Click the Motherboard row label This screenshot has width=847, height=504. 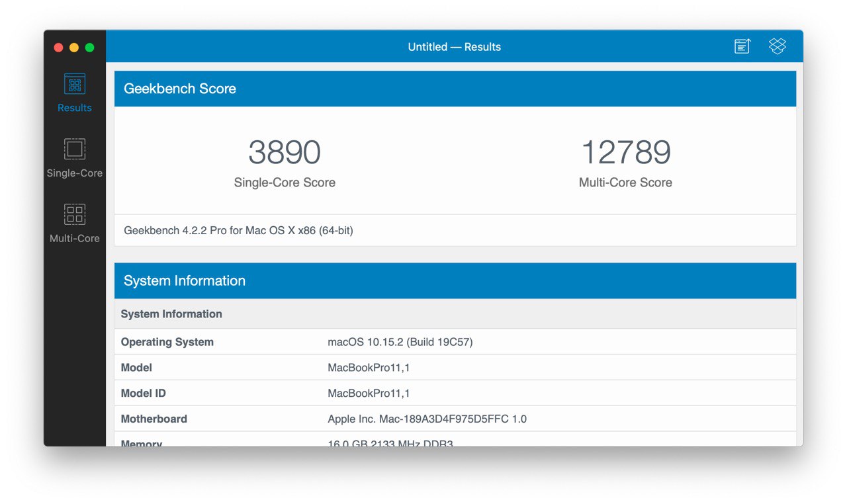[154, 419]
